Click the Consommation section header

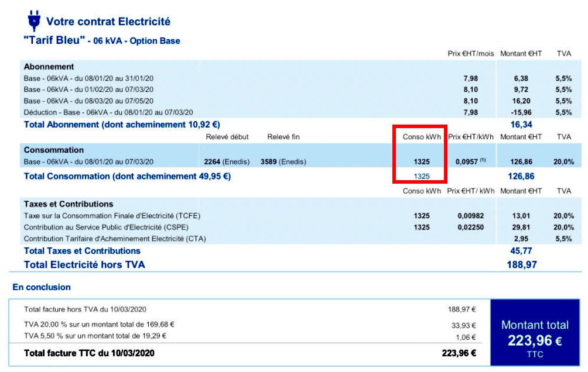pos(54,150)
